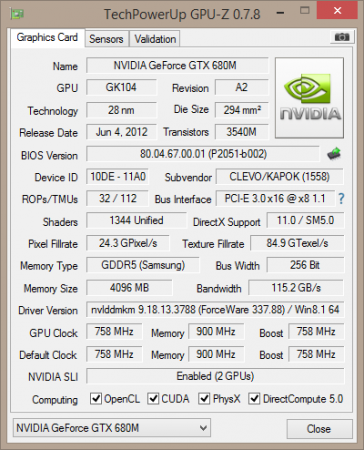Click the DirectX Support field 11.0 / SM5.0
This screenshot has width=364, height=450.
point(305,220)
